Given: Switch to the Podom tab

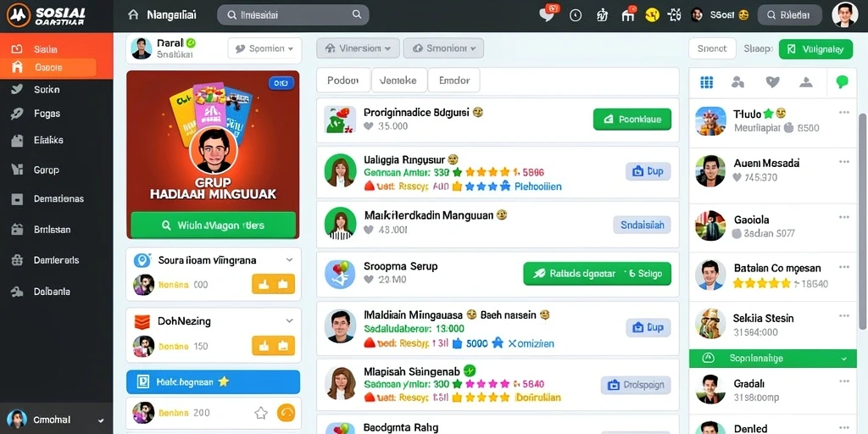Looking at the screenshot, I should click(x=343, y=81).
